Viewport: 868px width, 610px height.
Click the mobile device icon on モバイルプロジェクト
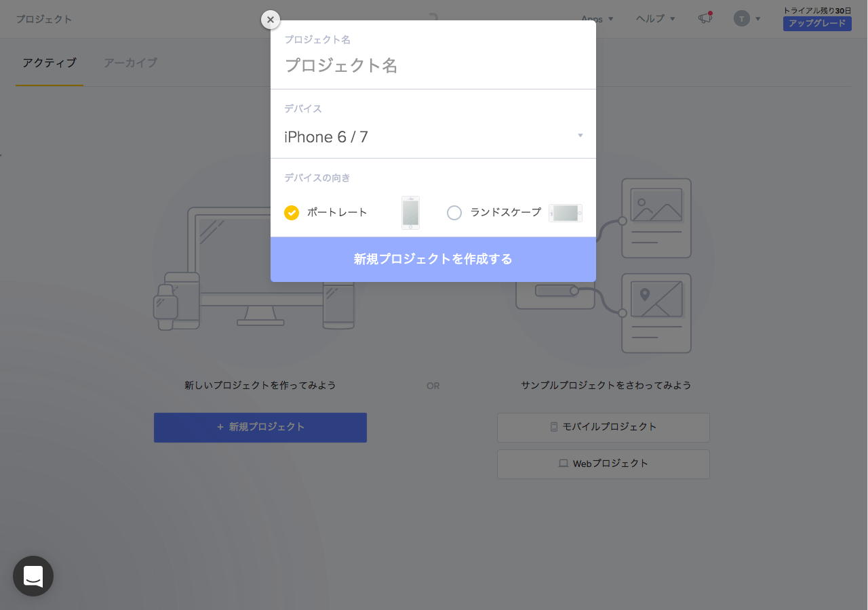[554, 427]
